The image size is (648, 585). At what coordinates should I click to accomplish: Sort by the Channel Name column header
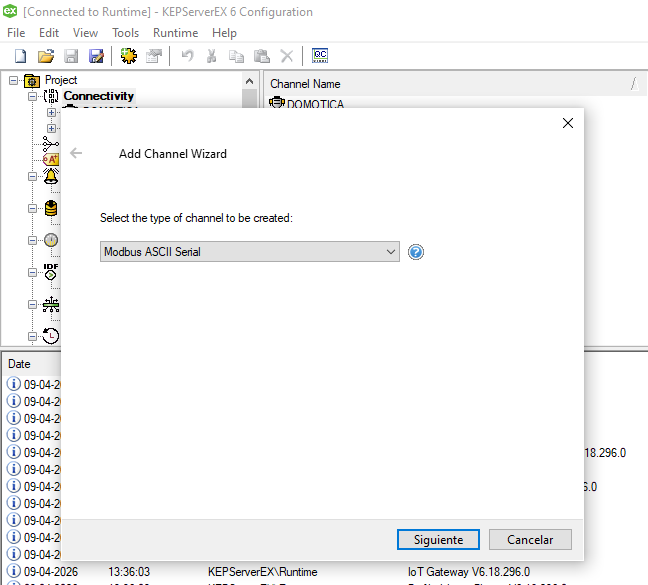coord(455,84)
